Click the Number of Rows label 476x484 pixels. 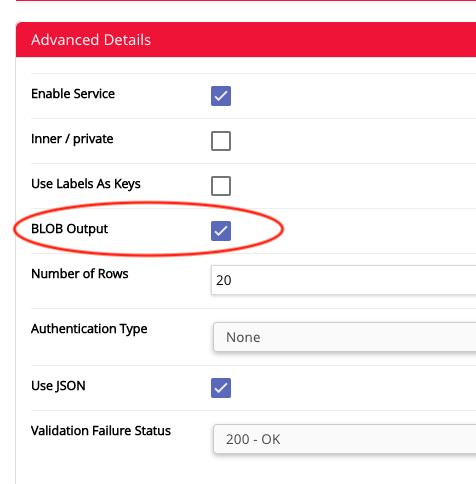tap(79, 274)
